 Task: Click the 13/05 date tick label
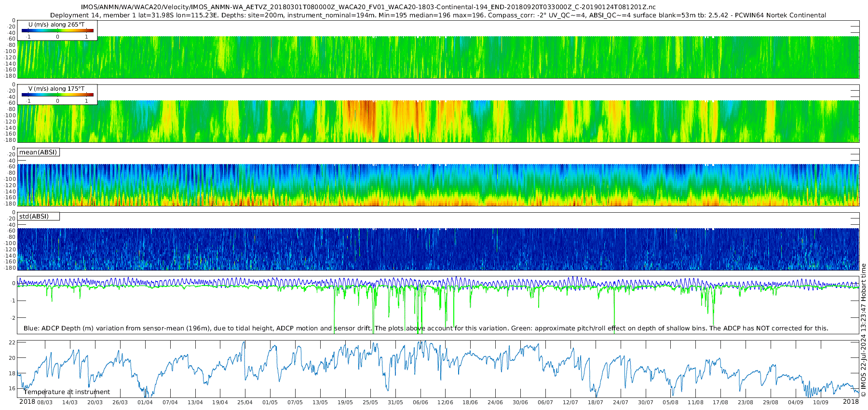coord(320,402)
